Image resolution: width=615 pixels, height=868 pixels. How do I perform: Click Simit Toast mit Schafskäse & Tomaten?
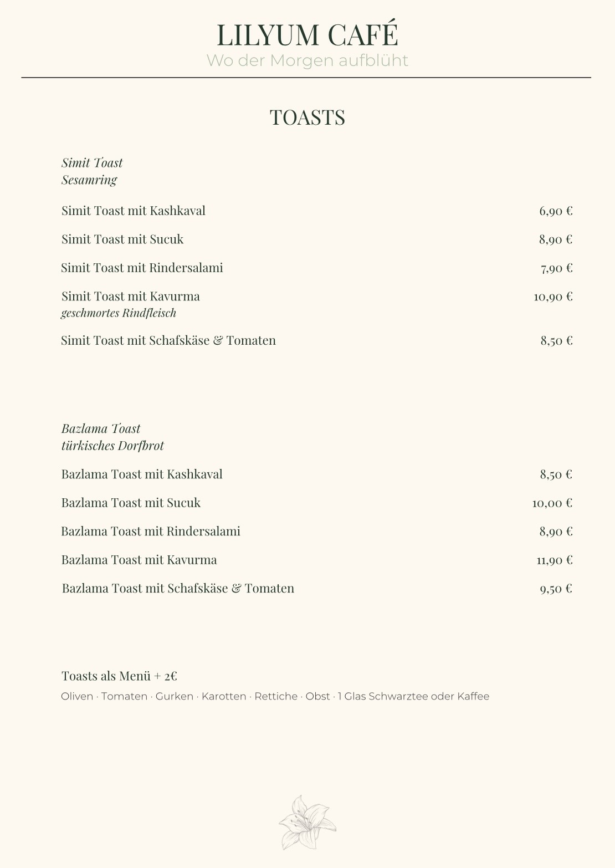168,340
